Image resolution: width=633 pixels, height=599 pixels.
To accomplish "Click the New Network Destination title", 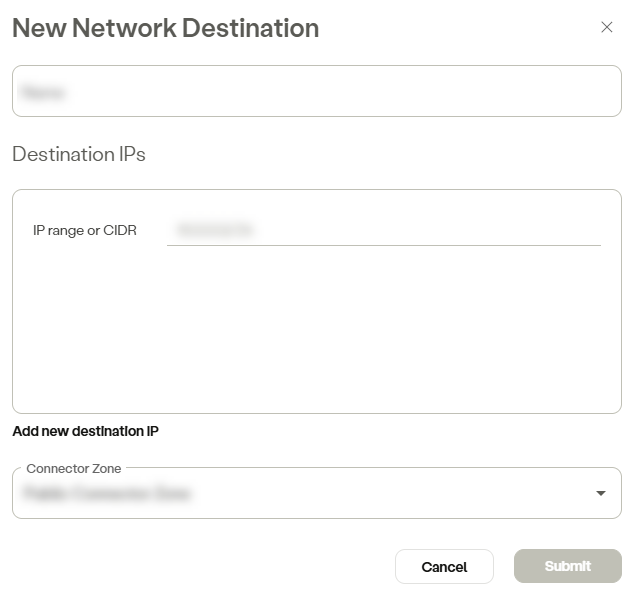I will (166, 28).
